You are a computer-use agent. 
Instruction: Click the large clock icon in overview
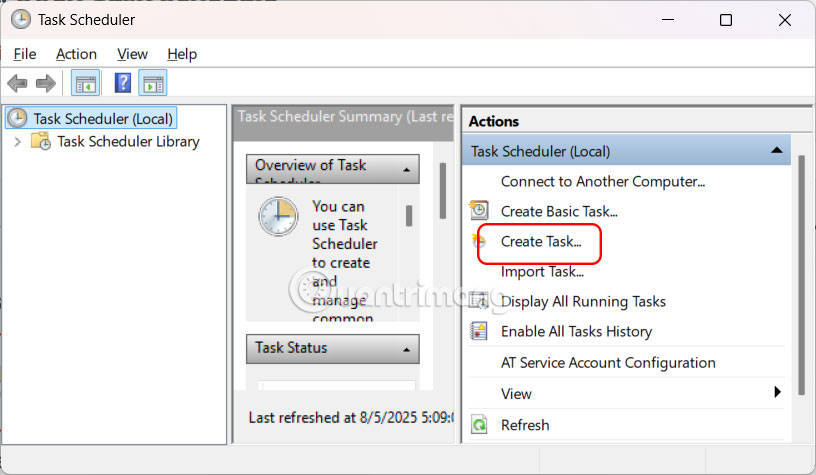278,216
